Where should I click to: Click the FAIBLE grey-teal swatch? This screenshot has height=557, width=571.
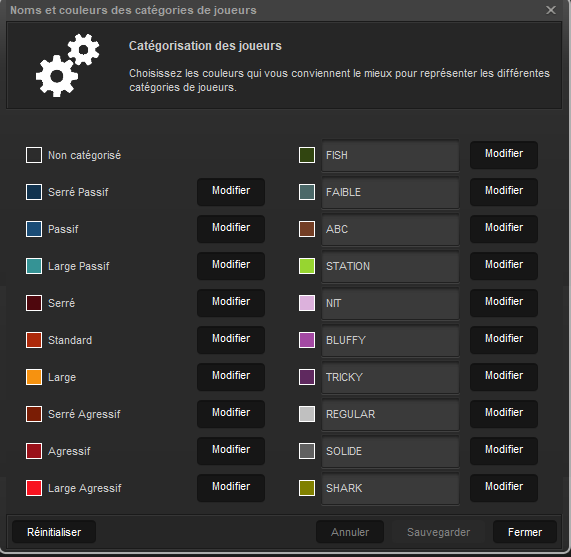click(x=307, y=192)
